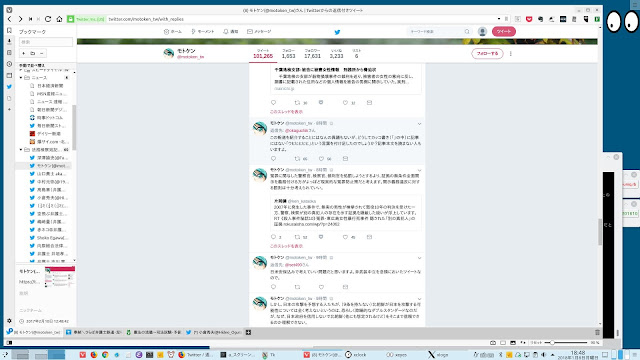Image resolution: width=640 pixels, height=360 pixels.
Task: Go back to the previous page
Action: pos(9,19)
